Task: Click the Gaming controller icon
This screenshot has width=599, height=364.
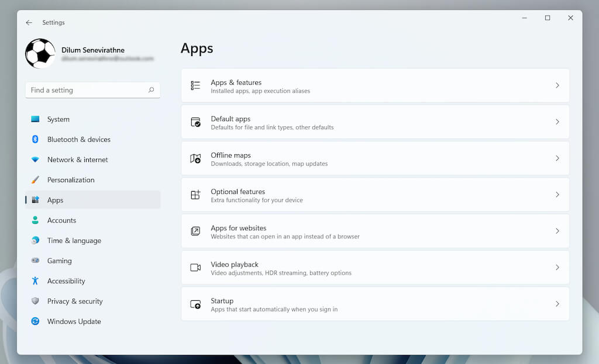Action: [x=35, y=261]
